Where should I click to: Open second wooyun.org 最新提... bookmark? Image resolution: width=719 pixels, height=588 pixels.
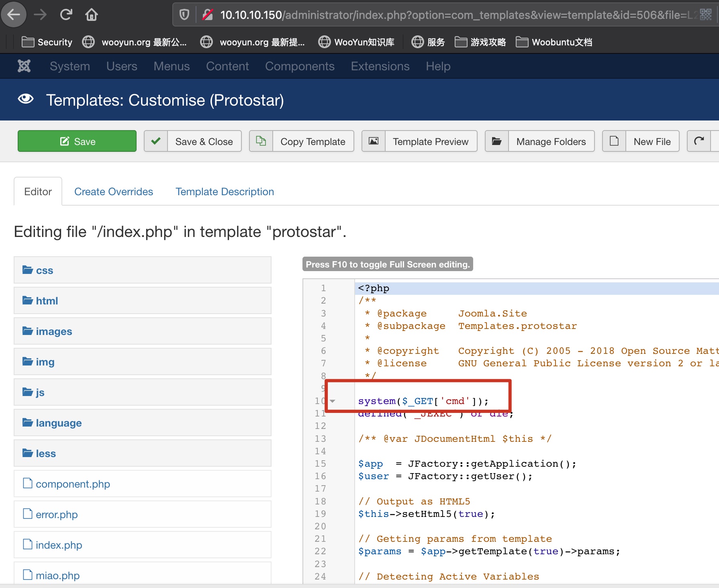pyautogui.click(x=253, y=42)
